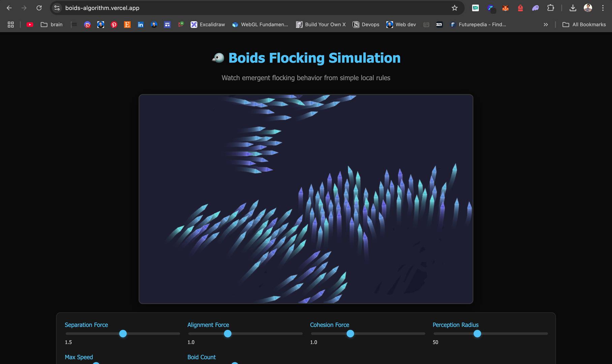Open Chrome's three-dot menu
Image resolution: width=612 pixels, height=364 pixels.
tap(604, 8)
